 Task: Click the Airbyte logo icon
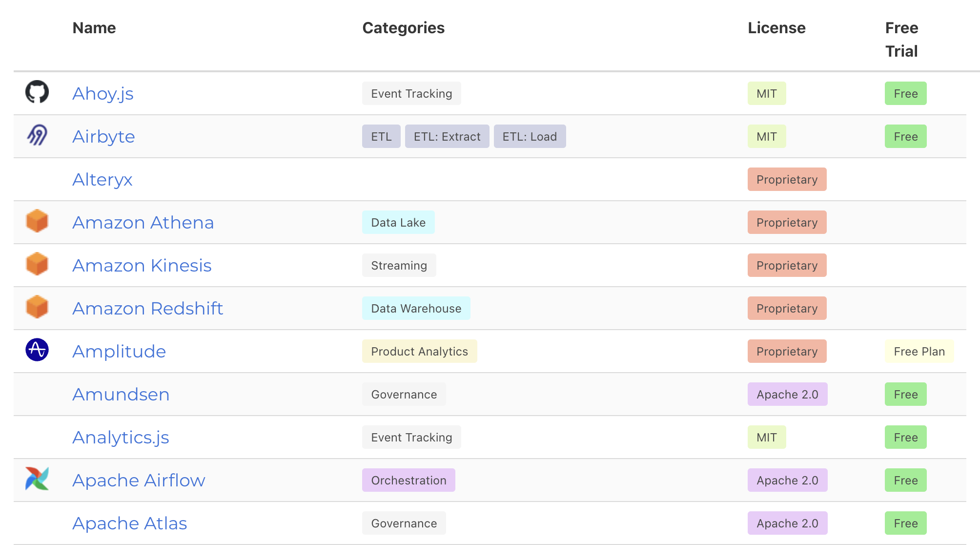click(37, 135)
